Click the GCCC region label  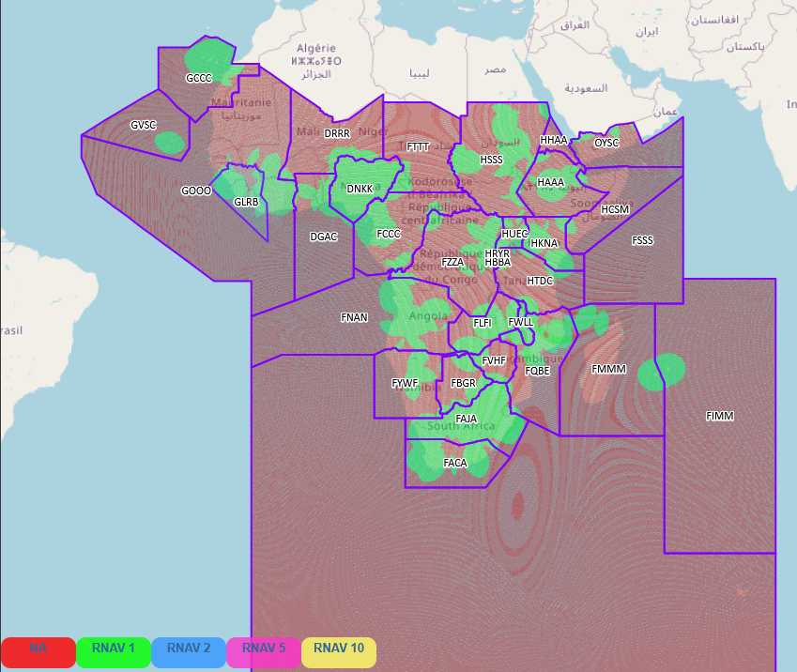point(199,78)
